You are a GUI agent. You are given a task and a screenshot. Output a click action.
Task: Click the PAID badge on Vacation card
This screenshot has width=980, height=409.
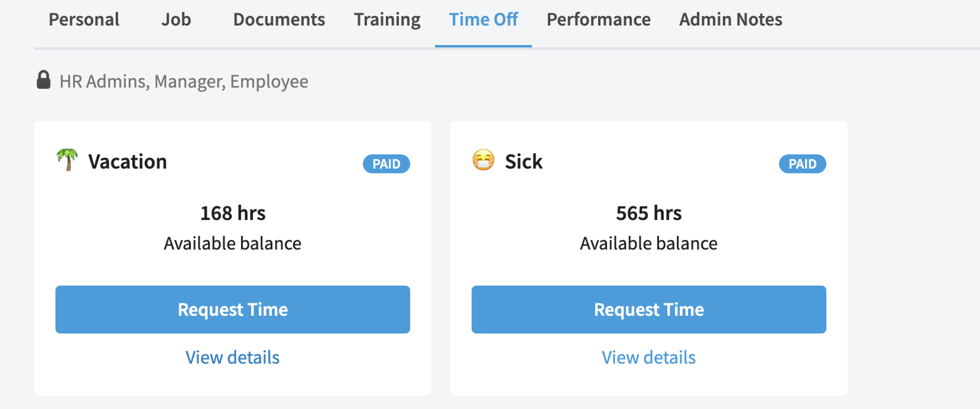(386, 164)
